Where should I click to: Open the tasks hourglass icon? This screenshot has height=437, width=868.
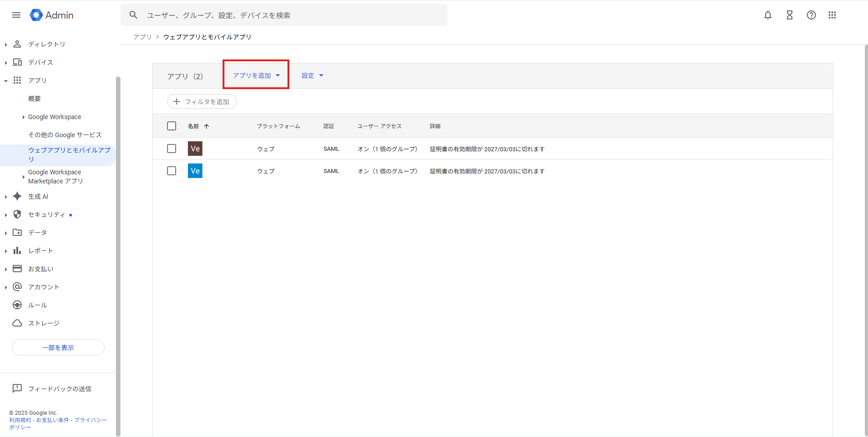click(790, 15)
